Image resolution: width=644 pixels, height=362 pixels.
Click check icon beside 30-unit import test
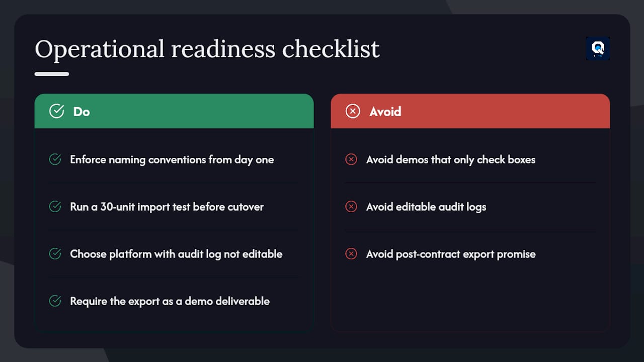pos(55,207)
